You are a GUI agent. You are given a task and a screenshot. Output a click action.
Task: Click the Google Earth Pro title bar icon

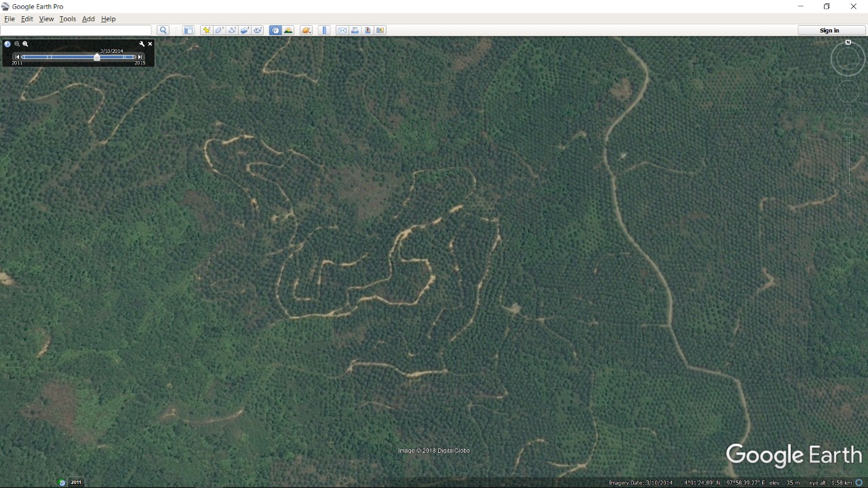[6, 7]
